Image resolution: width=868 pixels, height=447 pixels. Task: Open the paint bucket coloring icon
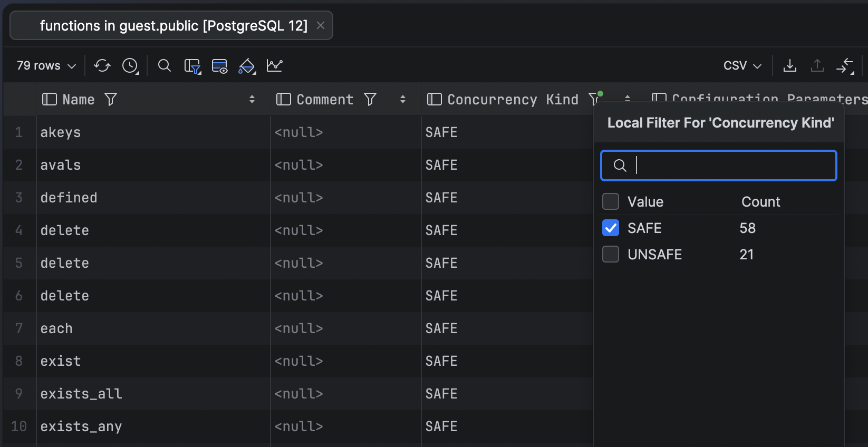[247, 66]
